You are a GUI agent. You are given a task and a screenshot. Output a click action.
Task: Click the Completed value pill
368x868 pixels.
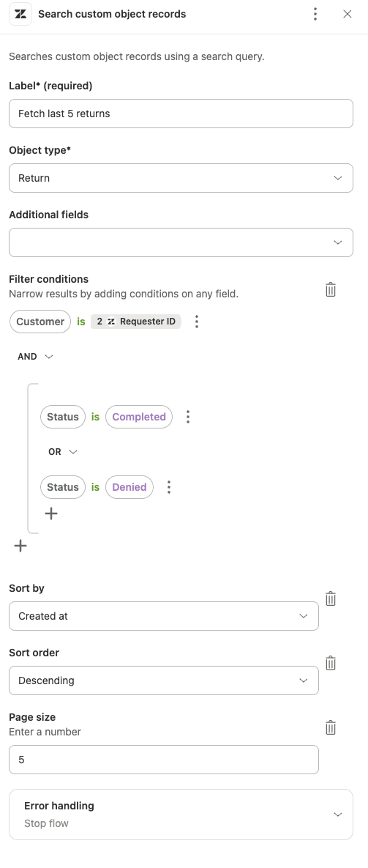(x=139, y=417)
